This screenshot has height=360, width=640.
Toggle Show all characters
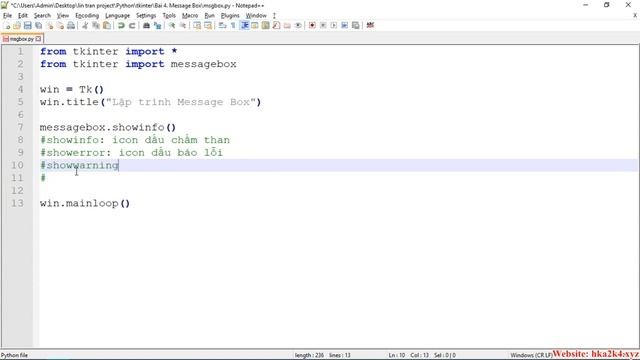coord(233,25)
